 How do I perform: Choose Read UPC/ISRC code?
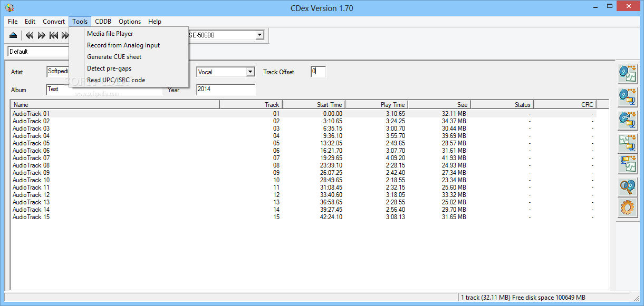click(129, 80)
